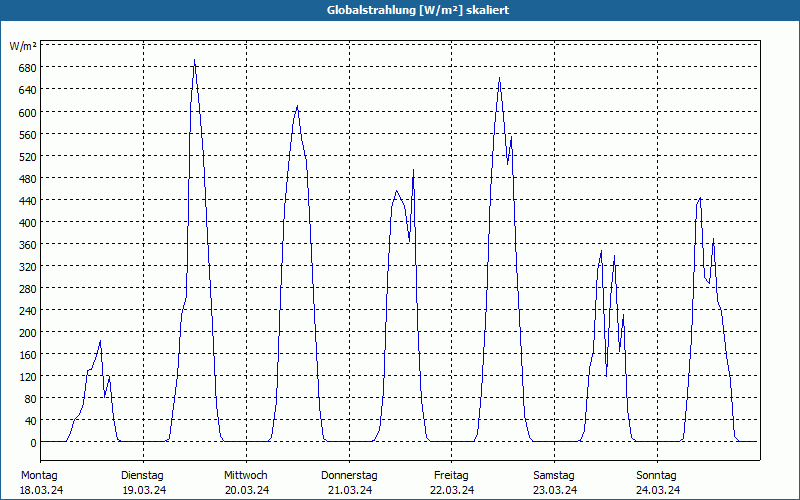800x500 pixels.
Task: Click the 21.03.24 date label
Action: pos(350,490)
